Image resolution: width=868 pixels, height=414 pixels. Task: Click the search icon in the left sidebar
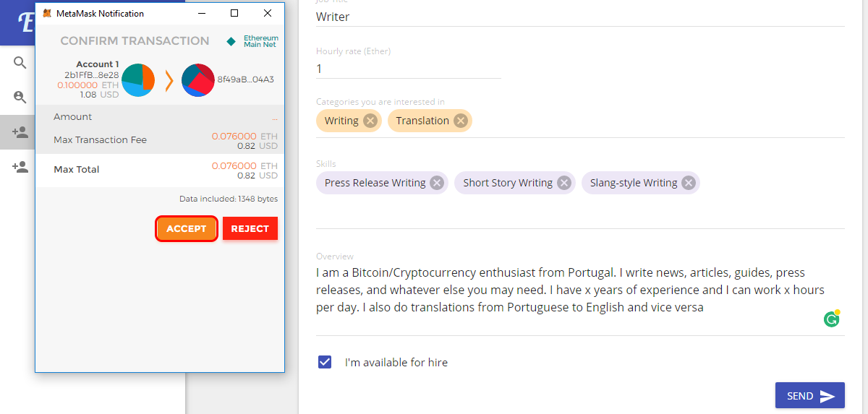point(20,63)
